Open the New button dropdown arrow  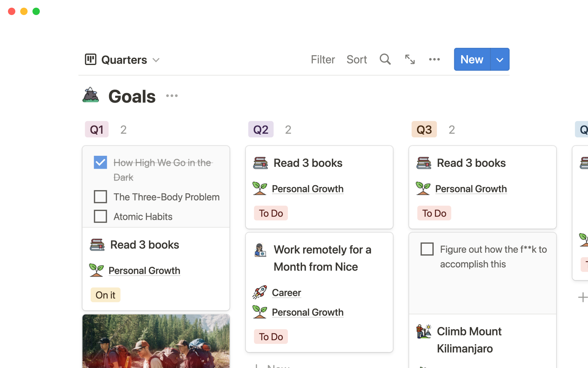tap(500, 59)
